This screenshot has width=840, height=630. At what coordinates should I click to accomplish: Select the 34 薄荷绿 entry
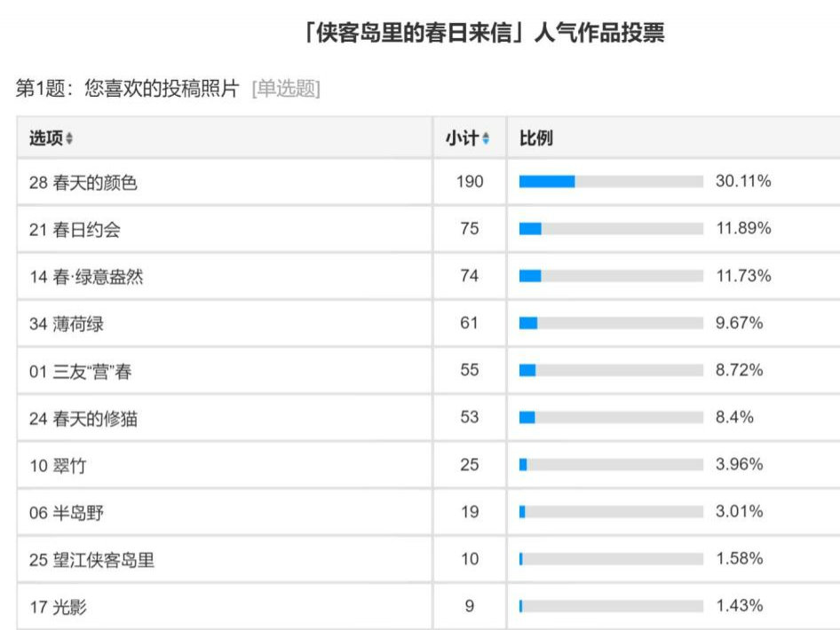67,324
